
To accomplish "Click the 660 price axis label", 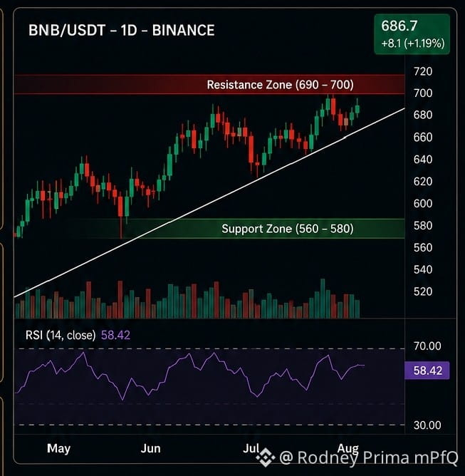I will (x=423, y=138).
